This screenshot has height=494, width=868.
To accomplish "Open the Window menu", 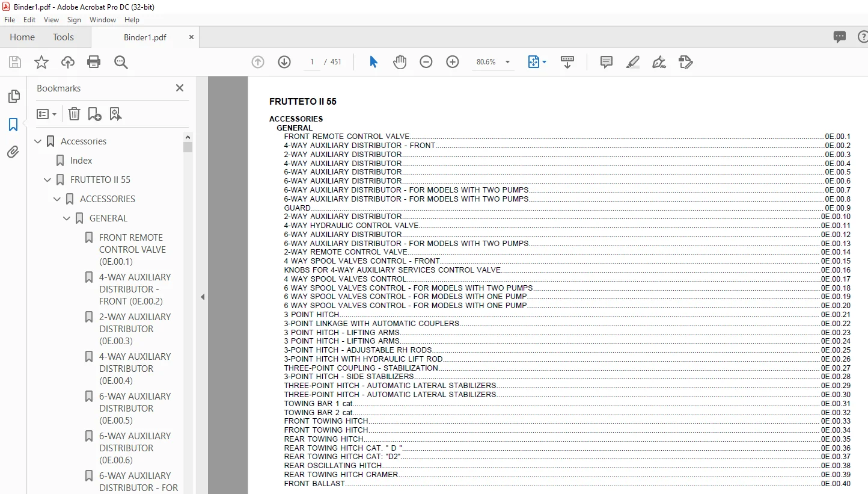I will (103, 20).
